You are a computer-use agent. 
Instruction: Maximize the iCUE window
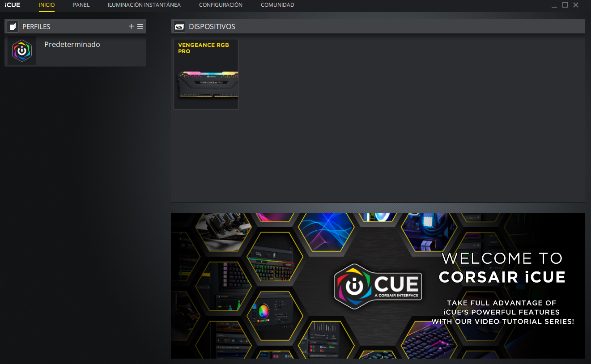pyautogui.click(x=565, y=5)
